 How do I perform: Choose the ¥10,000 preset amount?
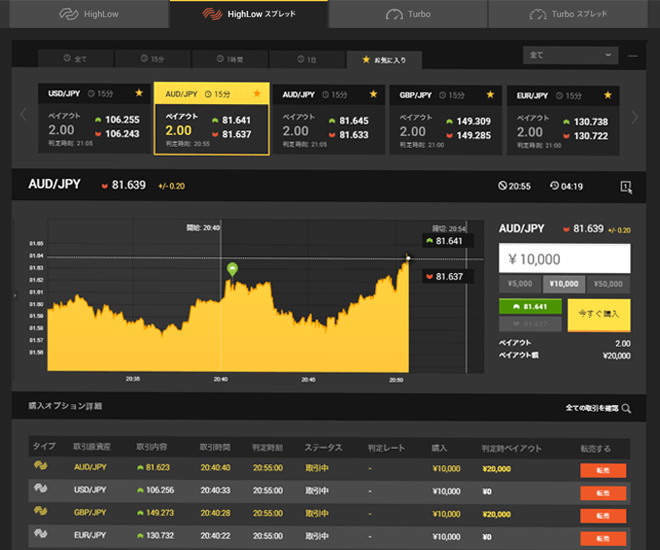pyautogui.click(x=564, y=284)
